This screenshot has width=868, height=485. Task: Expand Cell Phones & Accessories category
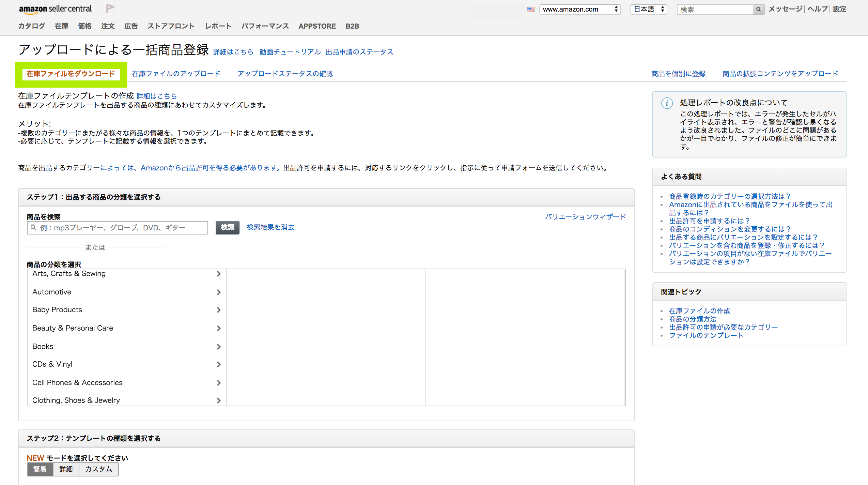(x=219, y=383)
